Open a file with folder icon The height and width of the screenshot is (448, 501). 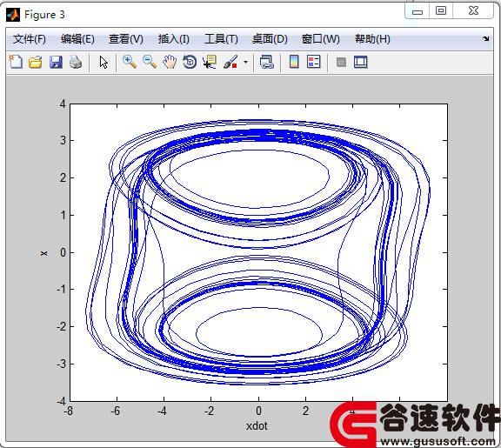tap(35, 62)
